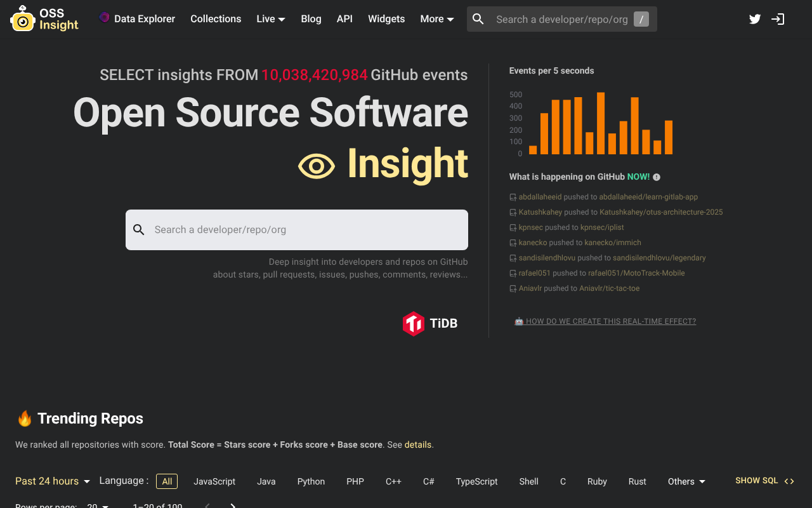The width and height of the screenshot is (812, 508).
Task: Open the Collections page from the navbar
Action: (216, 19)
